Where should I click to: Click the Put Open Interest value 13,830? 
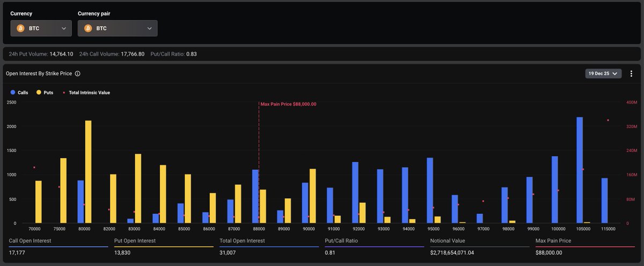[123, 253]
